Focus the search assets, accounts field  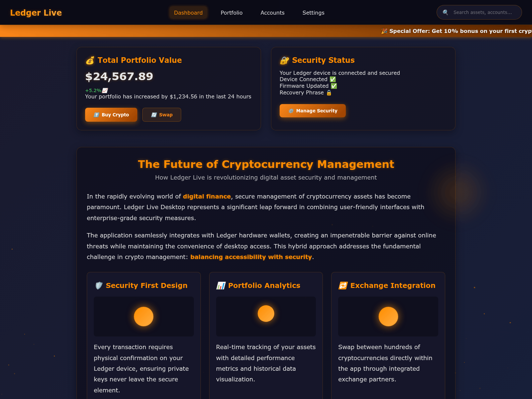tap(484, 12)
